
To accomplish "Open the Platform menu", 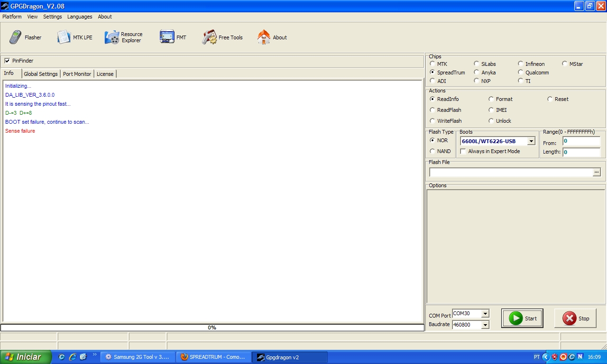I will 12,17.
